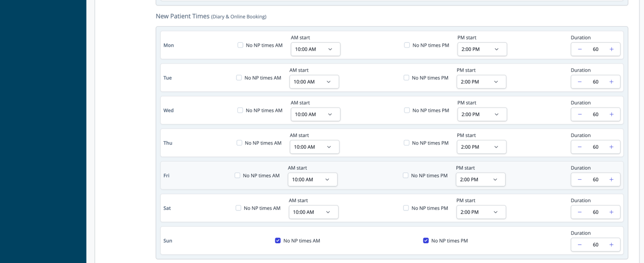Decrease Friday duration with minus icon
The image size is (644, 263).
[580, 180]
